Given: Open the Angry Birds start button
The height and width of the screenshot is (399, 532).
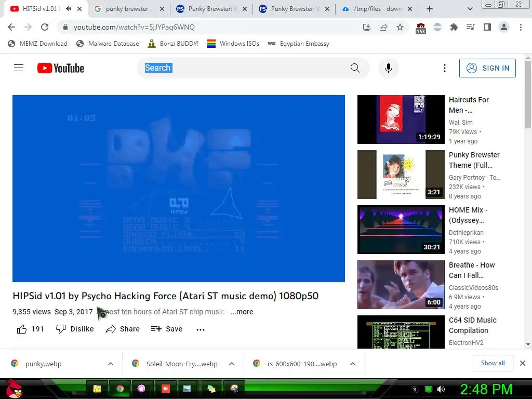Looking at the screenshot, I should [x=14, y=389].
